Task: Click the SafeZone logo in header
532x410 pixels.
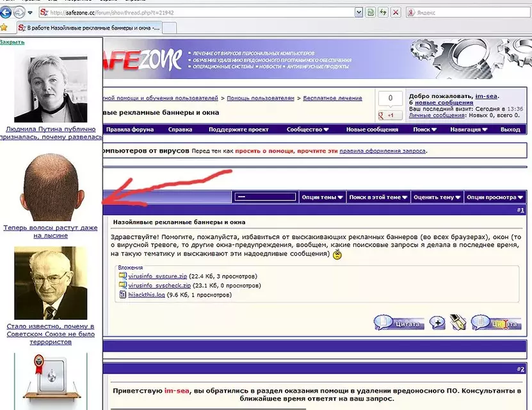Action: [142, 59]
